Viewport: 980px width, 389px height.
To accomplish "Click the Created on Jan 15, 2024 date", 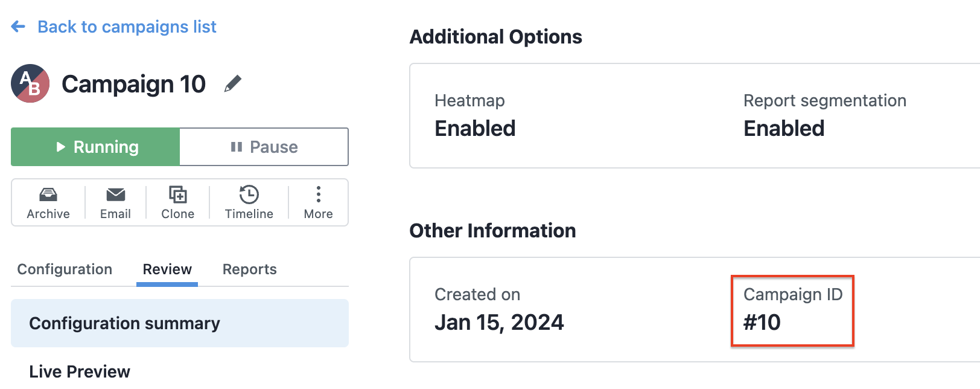I will point(499,323).
